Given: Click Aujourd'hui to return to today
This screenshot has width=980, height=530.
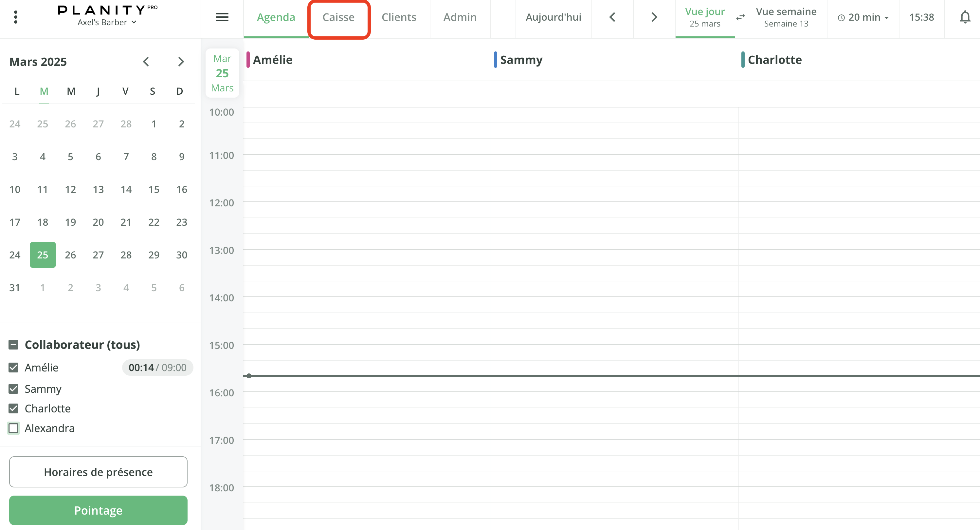Looking at the screenshot, I should pyautogui.click(x=554, y=17).
